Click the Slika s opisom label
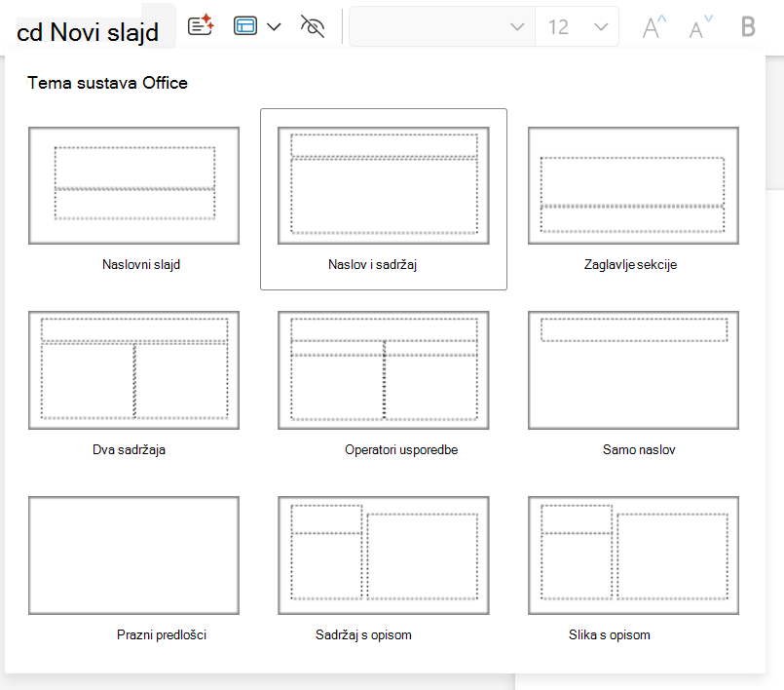Screen dimensions: 784x690 609,634
